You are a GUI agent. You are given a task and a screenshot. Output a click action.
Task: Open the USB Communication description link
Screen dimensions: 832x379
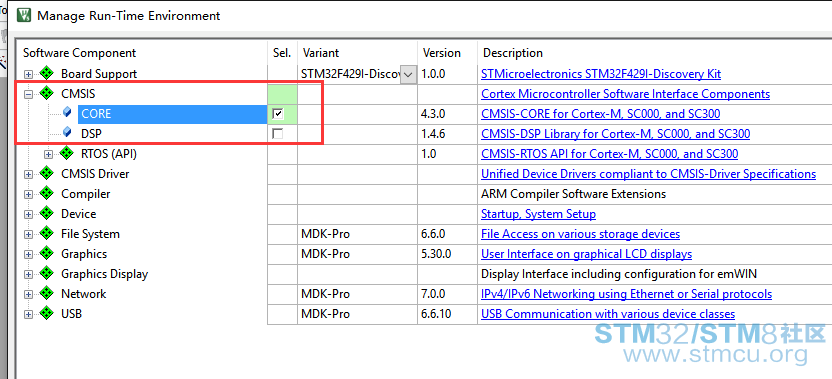(x=608, y=314)
